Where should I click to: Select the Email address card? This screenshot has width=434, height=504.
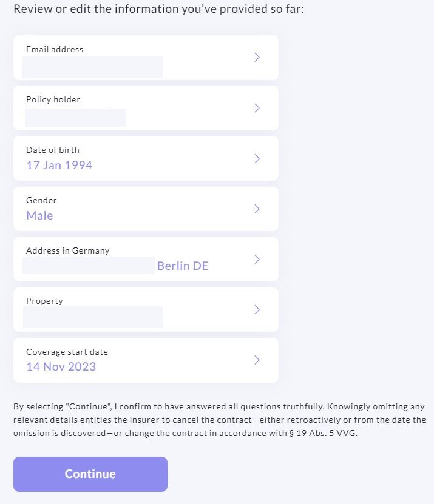pyautogui.click(x=146, y=58)
